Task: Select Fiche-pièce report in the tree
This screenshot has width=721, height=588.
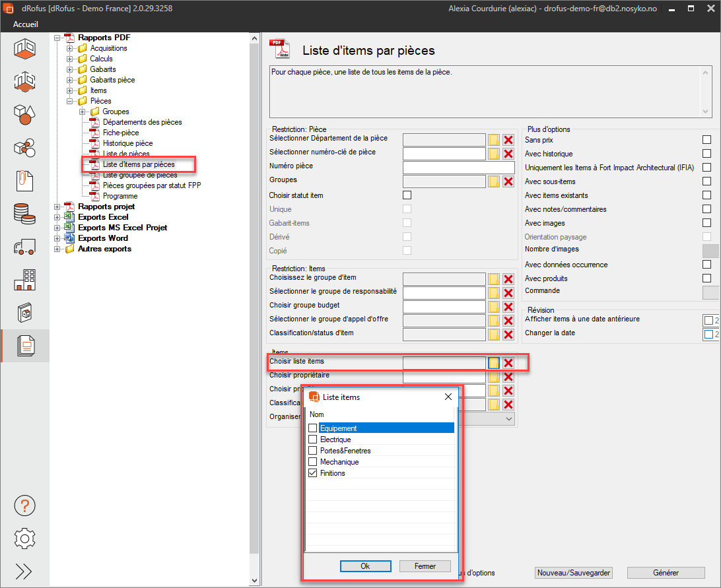Action: pos(120,133)
